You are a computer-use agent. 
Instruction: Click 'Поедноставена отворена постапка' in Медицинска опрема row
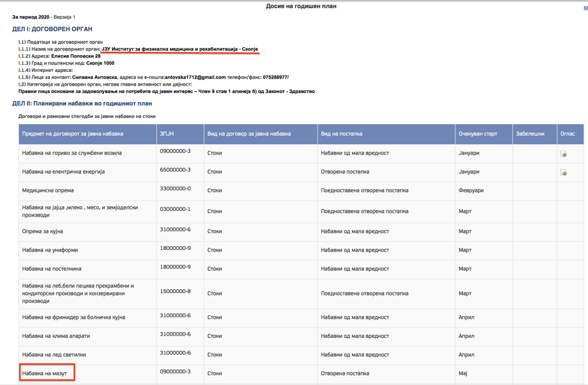365,191
